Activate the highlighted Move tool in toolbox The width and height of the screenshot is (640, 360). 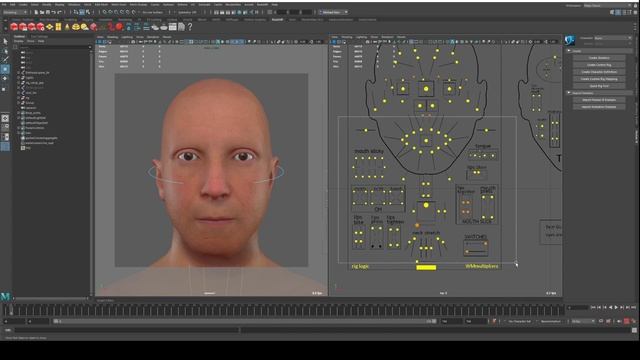point(5,69)
